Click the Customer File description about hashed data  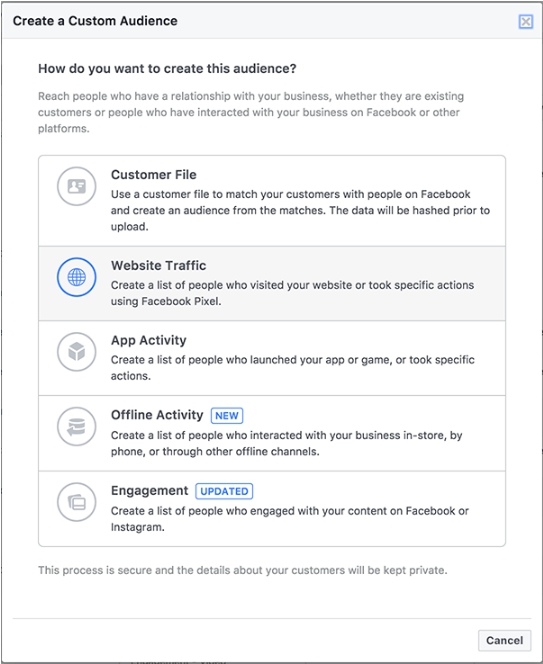(300, 210)
